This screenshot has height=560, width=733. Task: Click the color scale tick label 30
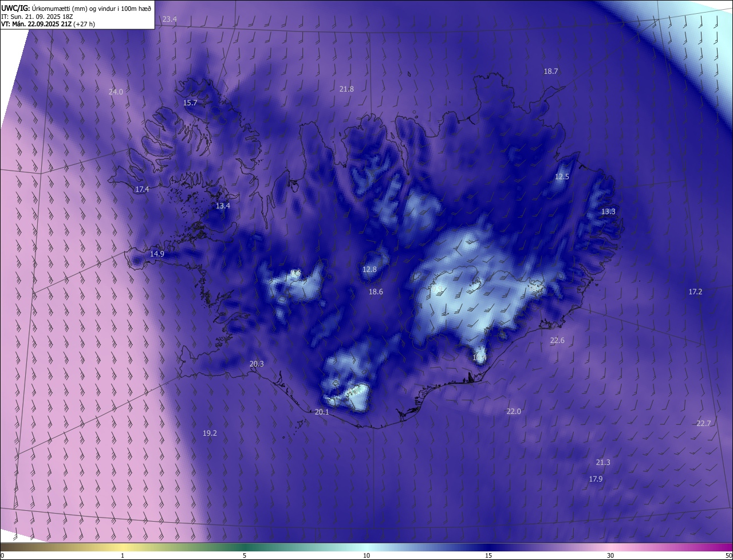pos(610,556)
